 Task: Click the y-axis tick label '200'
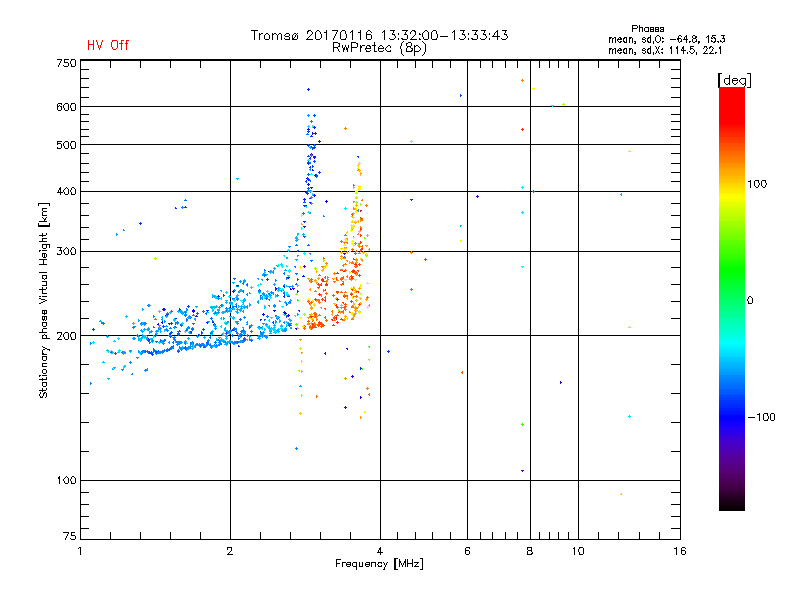66,336
